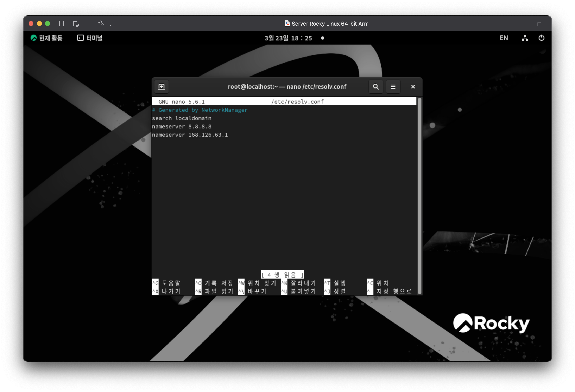Open the 현재 활동 activities overview
Viewport: 575px width, 392px height.
[x=46, y=38]
